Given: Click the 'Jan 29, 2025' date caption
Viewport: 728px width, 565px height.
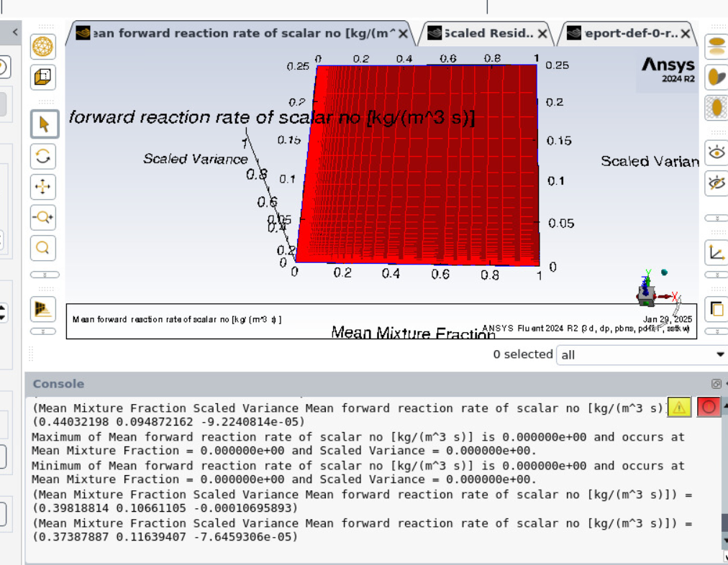Looking at the screenshot, I should [667, 319].
